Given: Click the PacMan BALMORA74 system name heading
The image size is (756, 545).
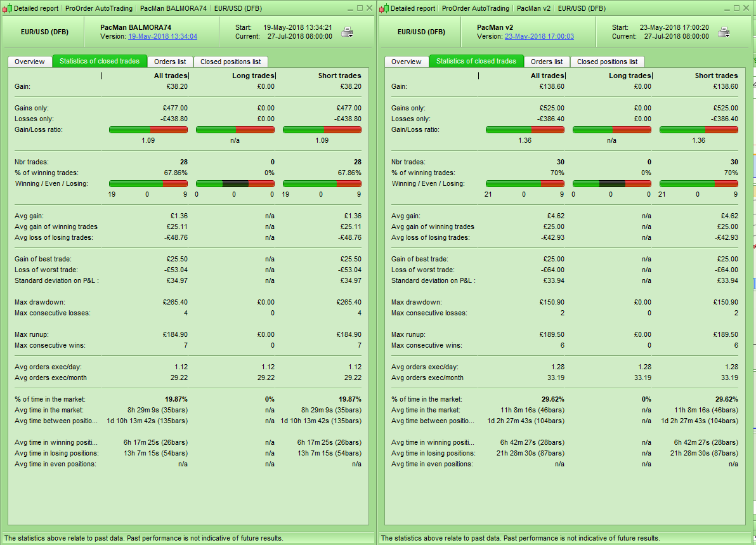Looking at the screenshot, I should (x=136, y=27).
